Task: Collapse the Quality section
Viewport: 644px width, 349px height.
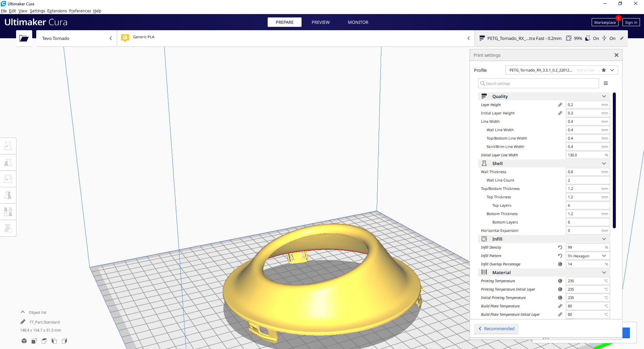Action: (x=604, y=96)
